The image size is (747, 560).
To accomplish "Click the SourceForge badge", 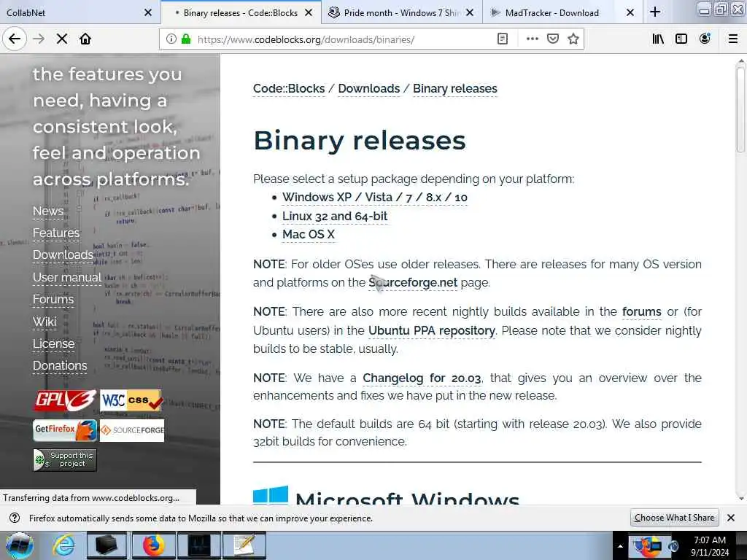I will (x=132, y=430).
